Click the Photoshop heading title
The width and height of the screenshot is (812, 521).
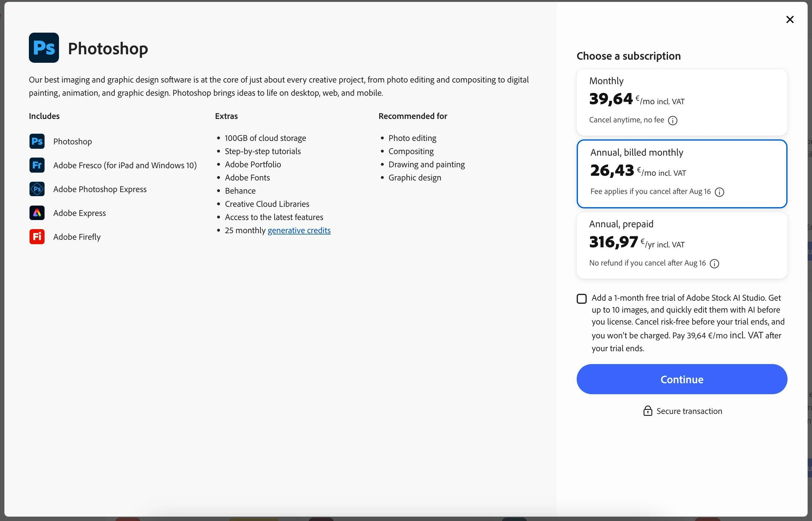108,48
